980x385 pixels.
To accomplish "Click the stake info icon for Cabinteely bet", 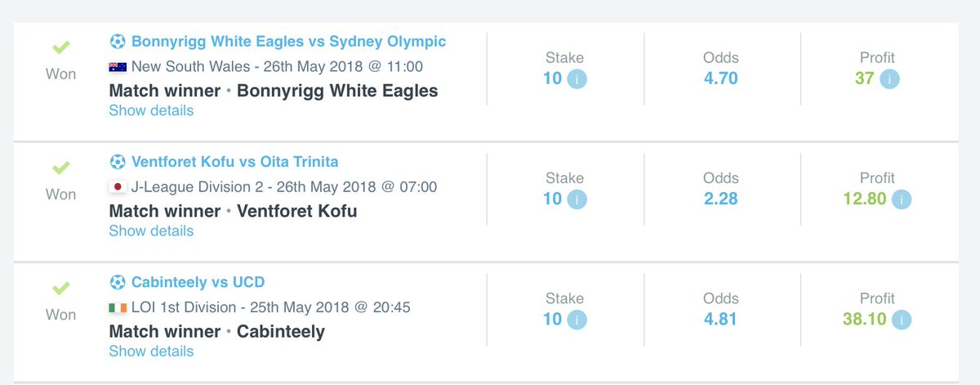I will click(x=577, y=320).
